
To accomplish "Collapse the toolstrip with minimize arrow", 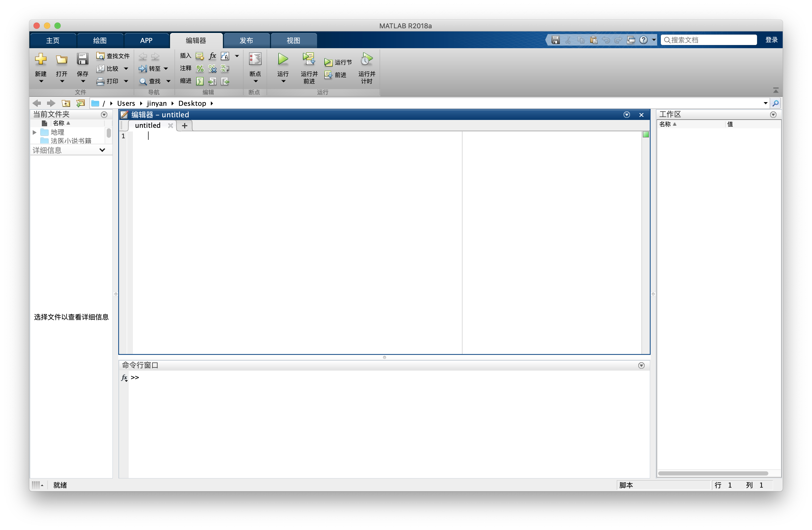I will pos(775,90).
